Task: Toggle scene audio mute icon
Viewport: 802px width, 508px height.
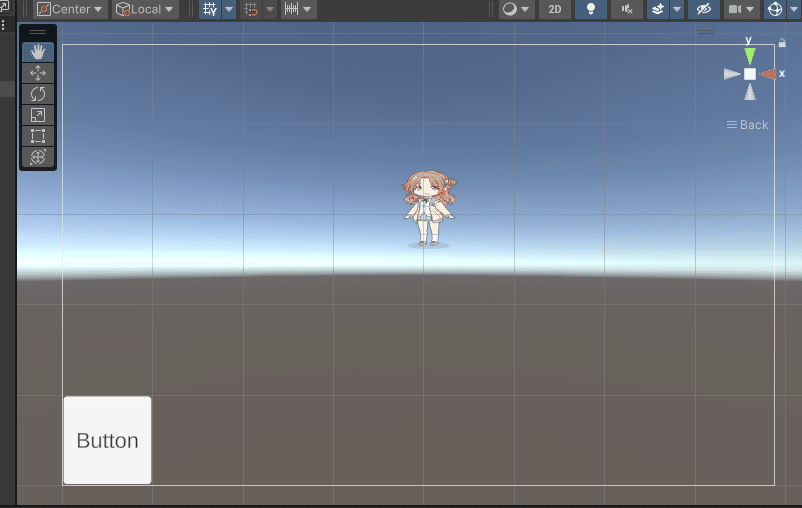Action: pyautogui.click(x=627, y=9)
